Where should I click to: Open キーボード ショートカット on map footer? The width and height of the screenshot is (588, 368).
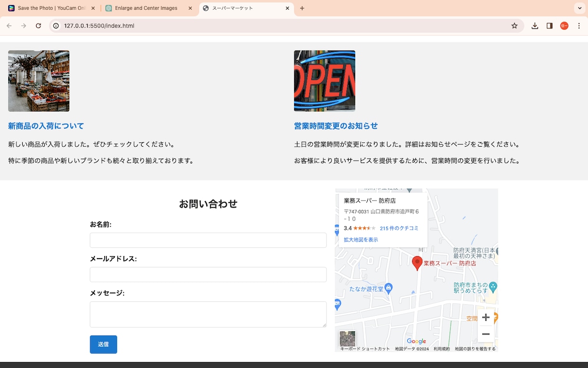point(365,349)
